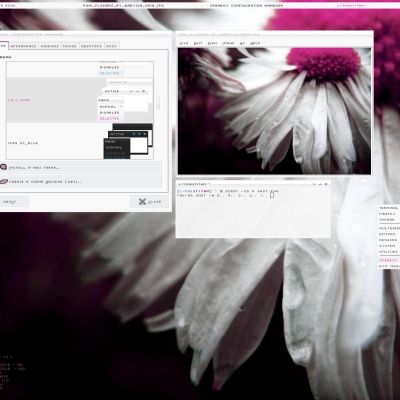Click Install a new theme button
The width and height of the screenshot is (400, 400).
pos(81,167)
